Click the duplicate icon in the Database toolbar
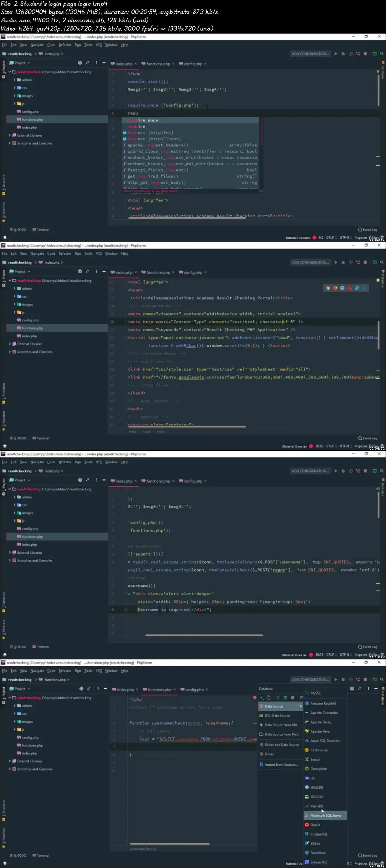The width and height of the screenshot is (386, 868). (x=269, y=698)
